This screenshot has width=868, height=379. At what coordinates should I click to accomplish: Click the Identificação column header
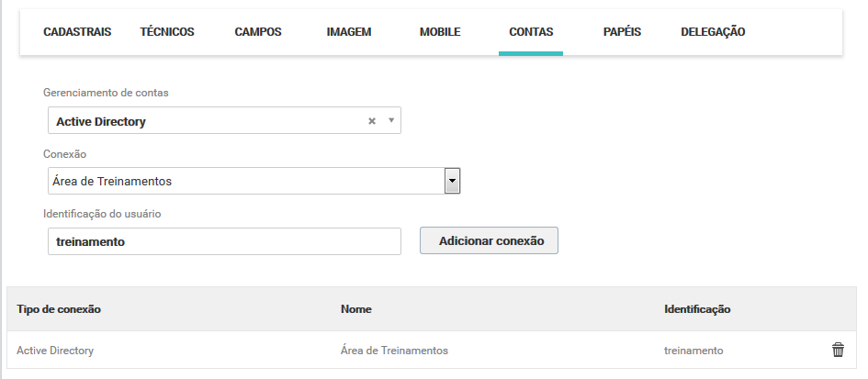(x=697, y=309)
